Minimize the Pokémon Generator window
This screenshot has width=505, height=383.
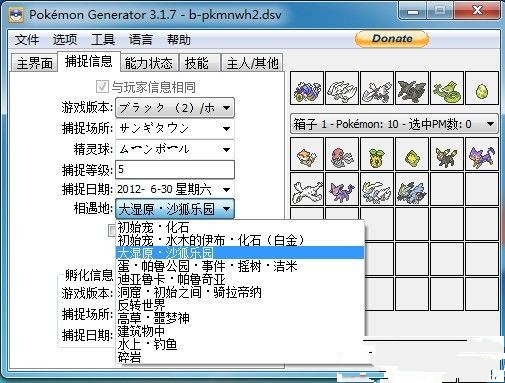(x=413, y=12)
